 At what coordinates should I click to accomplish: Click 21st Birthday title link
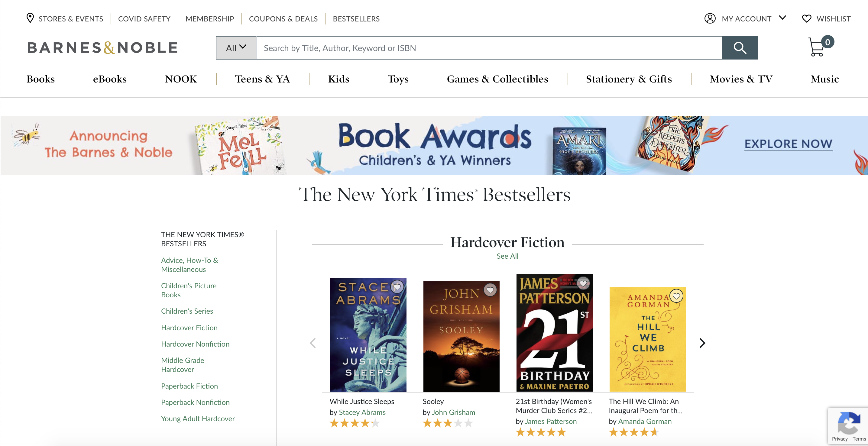click(x=554, y=406)
